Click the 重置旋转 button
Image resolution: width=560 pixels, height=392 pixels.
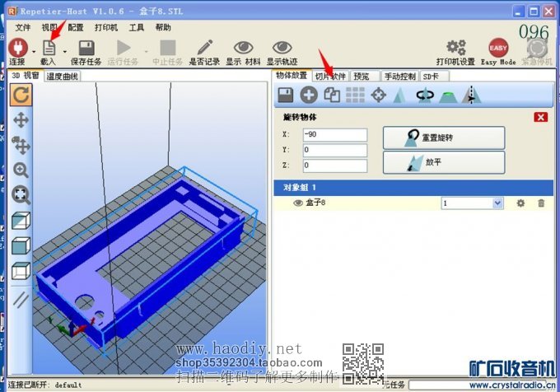[444, 138]
